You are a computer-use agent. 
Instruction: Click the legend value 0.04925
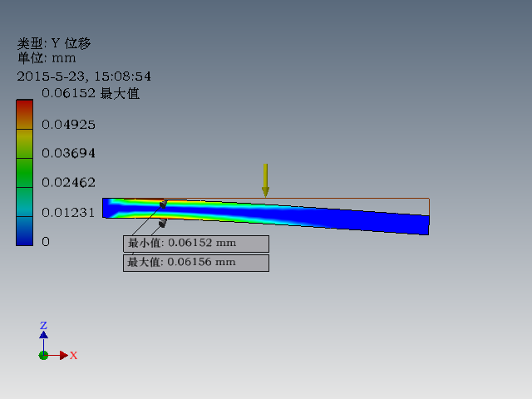tap(68, 125)
